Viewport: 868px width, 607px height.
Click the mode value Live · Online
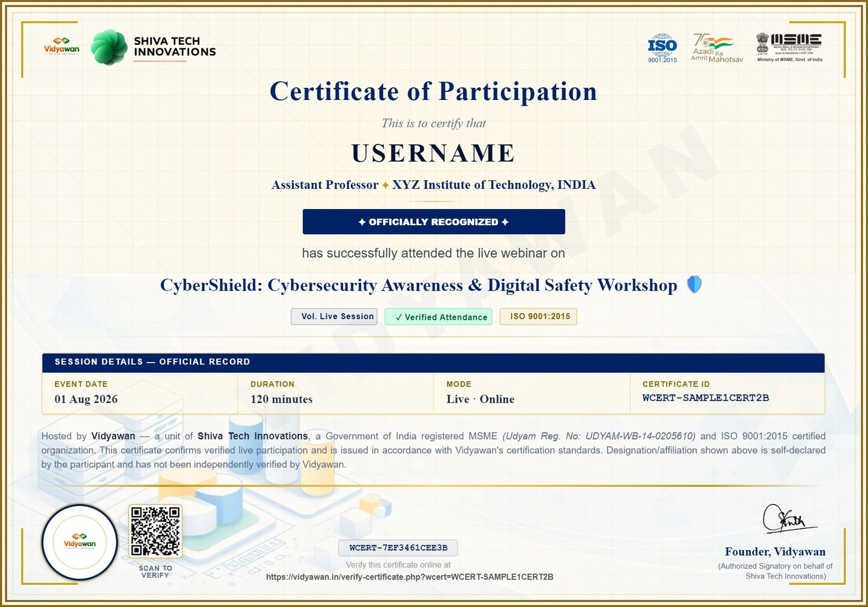point(480,399)
